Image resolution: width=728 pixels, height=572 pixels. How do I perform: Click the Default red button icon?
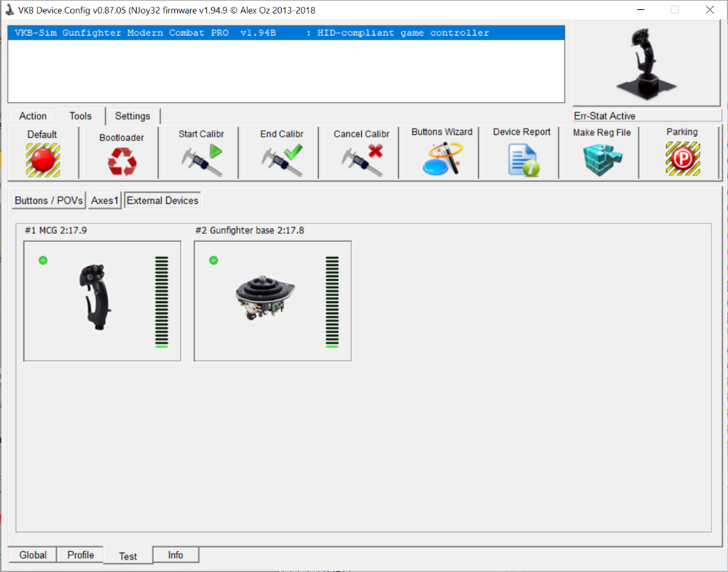[43, 160]
